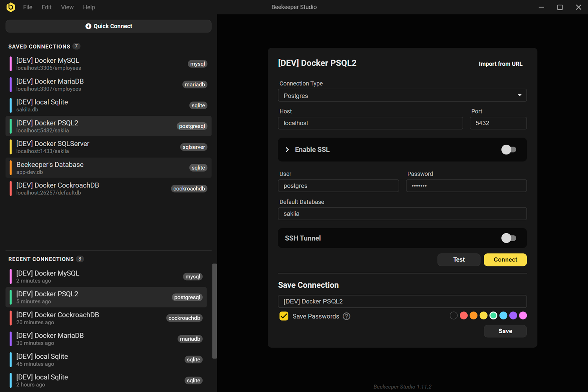Open the File menu
This screenshot has height=392, width=588.
[x=27, y=7]
